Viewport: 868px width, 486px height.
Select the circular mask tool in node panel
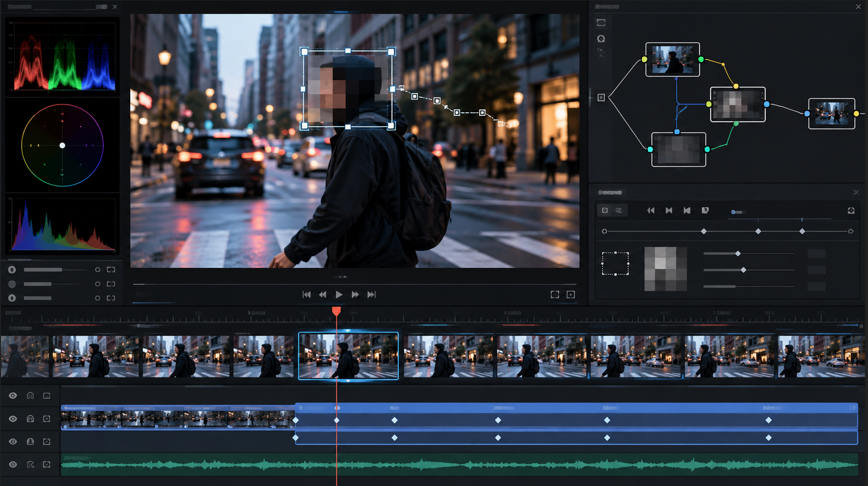pos(601,39)
